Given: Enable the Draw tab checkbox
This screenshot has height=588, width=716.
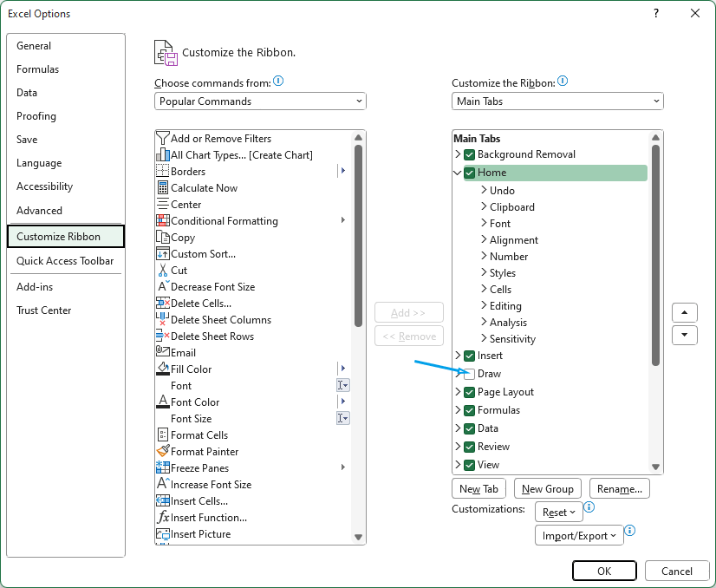Looking at the screenshot, I should (x=470, y=374).
